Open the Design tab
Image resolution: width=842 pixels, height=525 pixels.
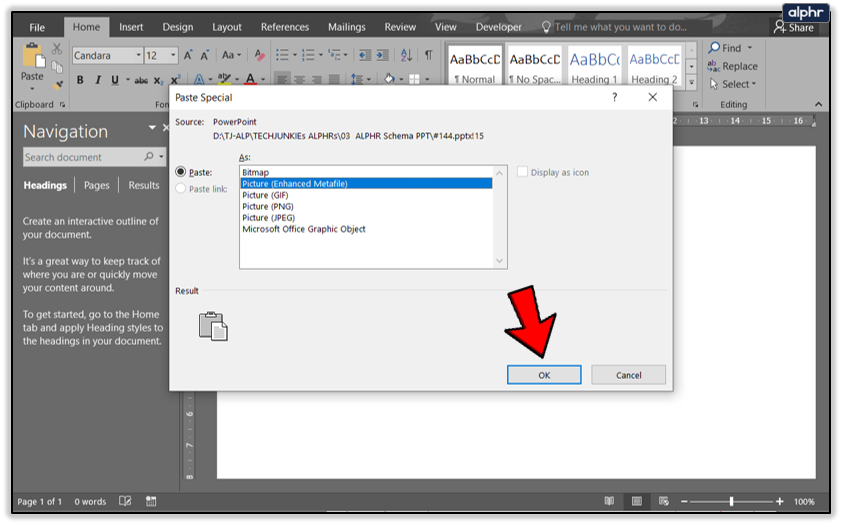tap(178, 27)
